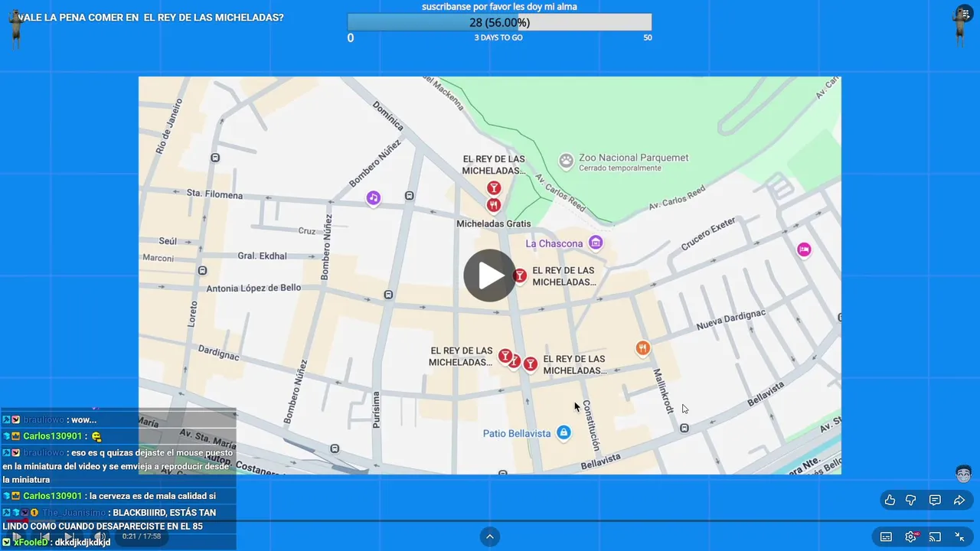The height and width of the screenshot is (551, 980).
Task: Click the Sta. Filomena street label
Action: pyautogui.click(x=214, y=194)
